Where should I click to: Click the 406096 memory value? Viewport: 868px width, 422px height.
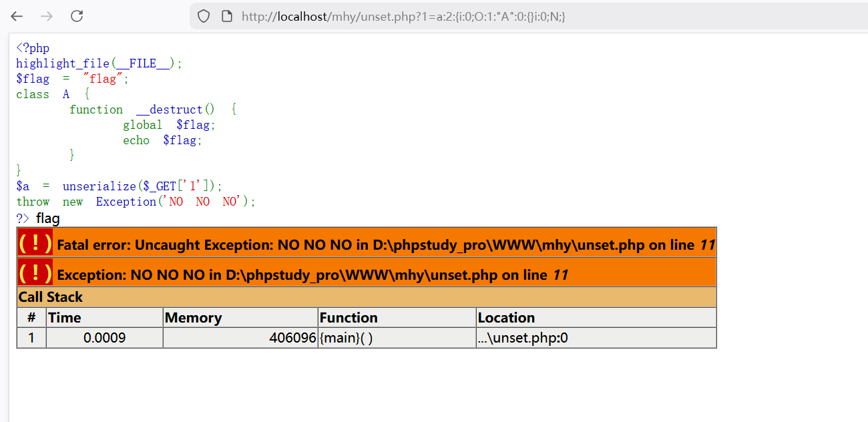point(292,338)
